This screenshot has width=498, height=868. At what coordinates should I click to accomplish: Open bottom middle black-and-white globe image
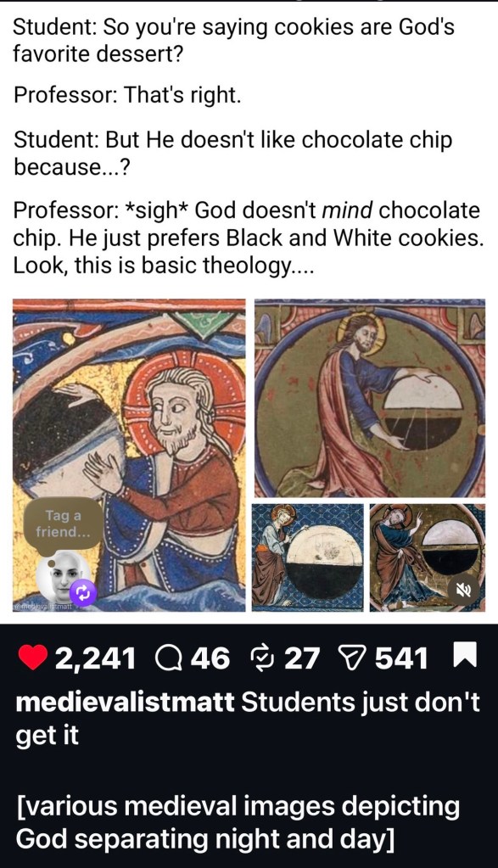point(307,557)
